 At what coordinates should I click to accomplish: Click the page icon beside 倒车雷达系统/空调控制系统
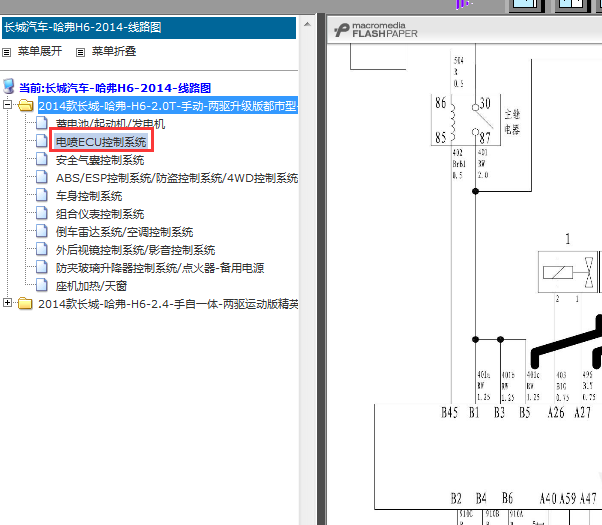(41, 231)
